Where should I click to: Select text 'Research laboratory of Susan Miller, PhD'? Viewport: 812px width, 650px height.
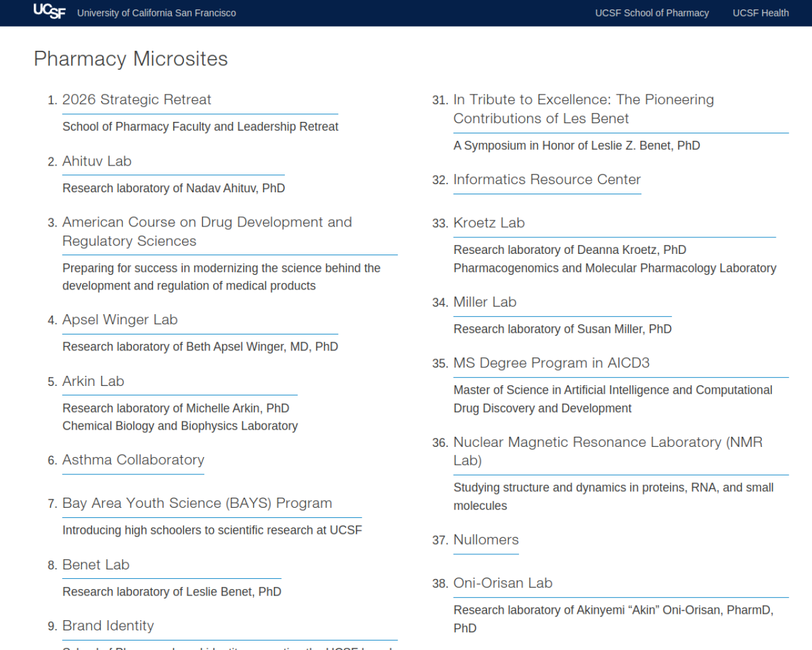[x=563, y=329]
